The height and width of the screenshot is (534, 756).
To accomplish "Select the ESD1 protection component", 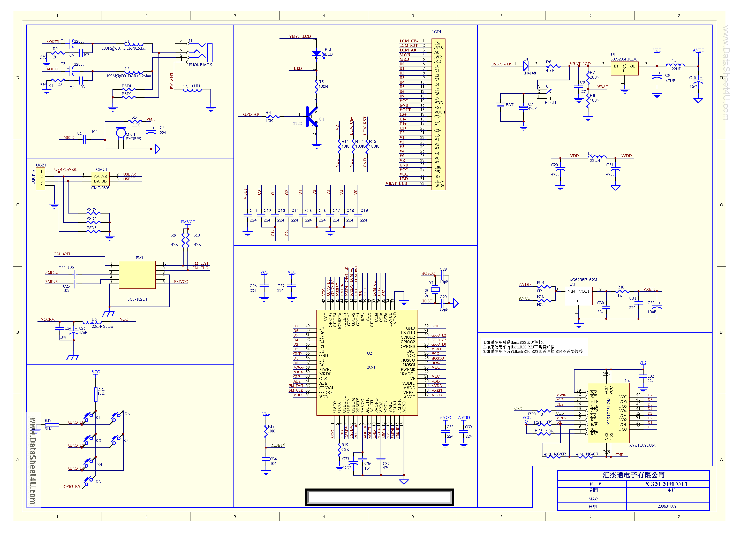I will (128, 89).
